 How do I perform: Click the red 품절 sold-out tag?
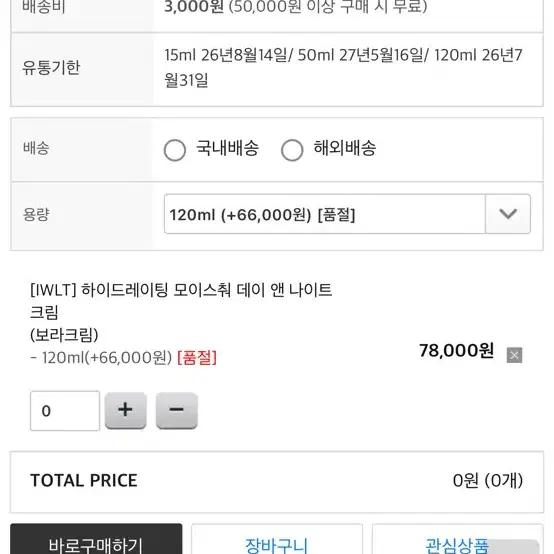pos(197,358)
